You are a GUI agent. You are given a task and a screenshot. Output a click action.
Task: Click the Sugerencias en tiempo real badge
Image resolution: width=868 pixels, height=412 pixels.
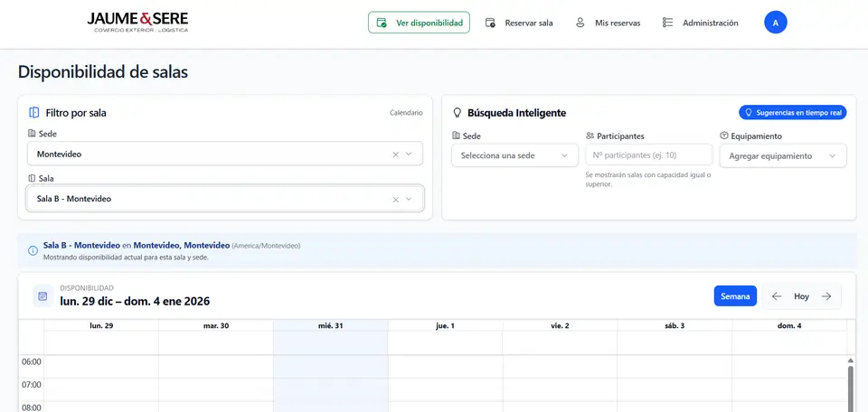792,112
